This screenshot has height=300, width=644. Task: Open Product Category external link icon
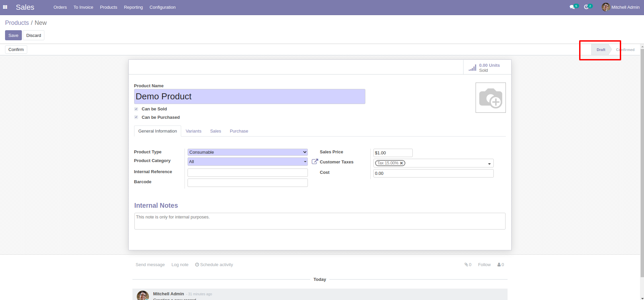pos(315,161)
